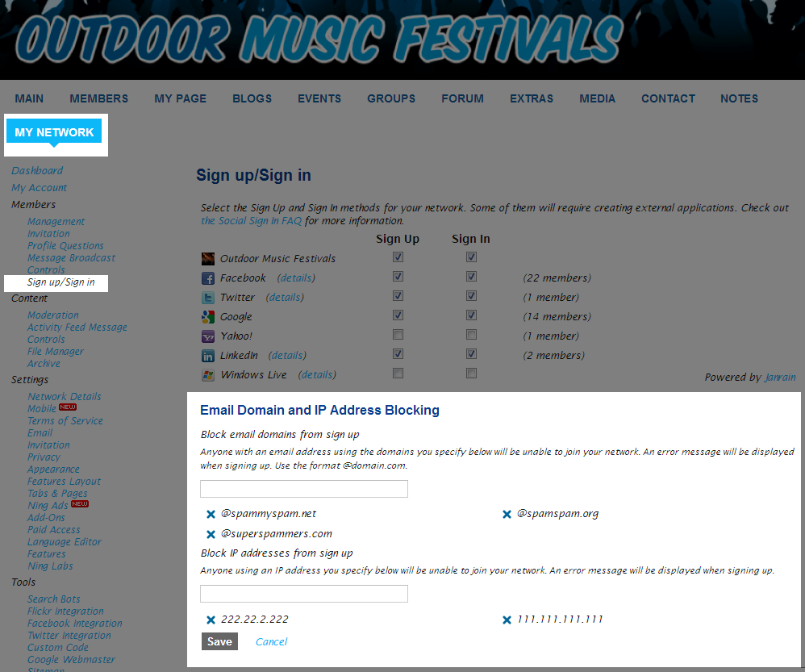Uncheck Twitter Sign Up checkbox
805x672 pixels.
click(x=398, y=296)
